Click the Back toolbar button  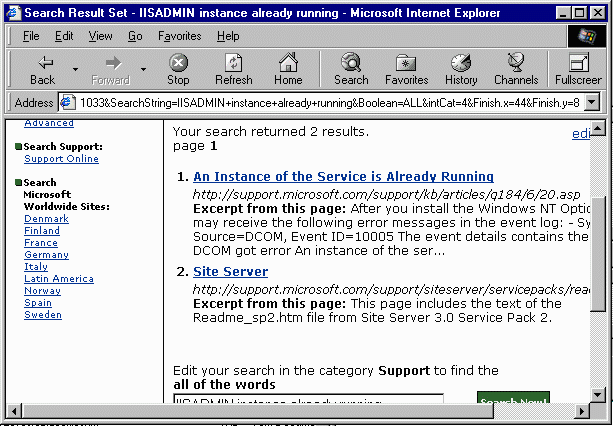(x=42, y=68)
